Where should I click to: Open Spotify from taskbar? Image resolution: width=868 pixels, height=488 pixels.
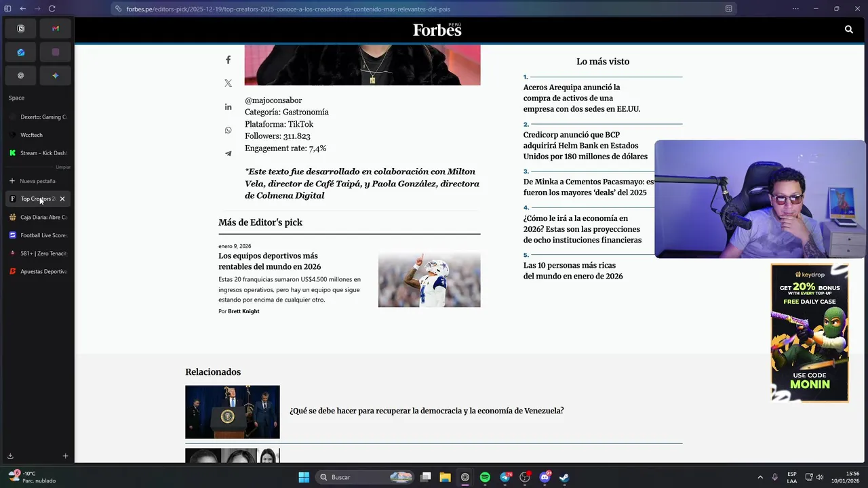[485, 477]
